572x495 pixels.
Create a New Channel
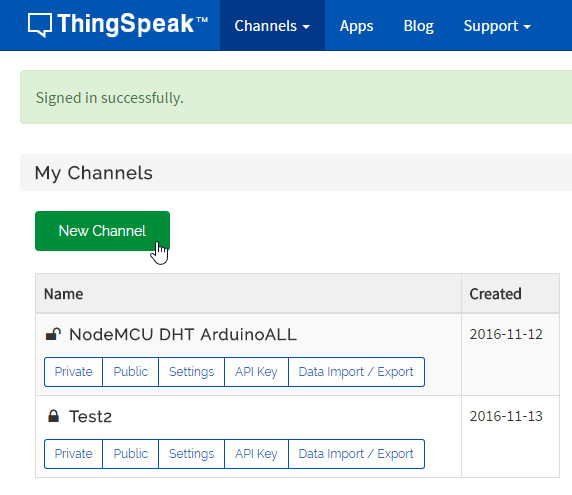click(x=103, y=231)
